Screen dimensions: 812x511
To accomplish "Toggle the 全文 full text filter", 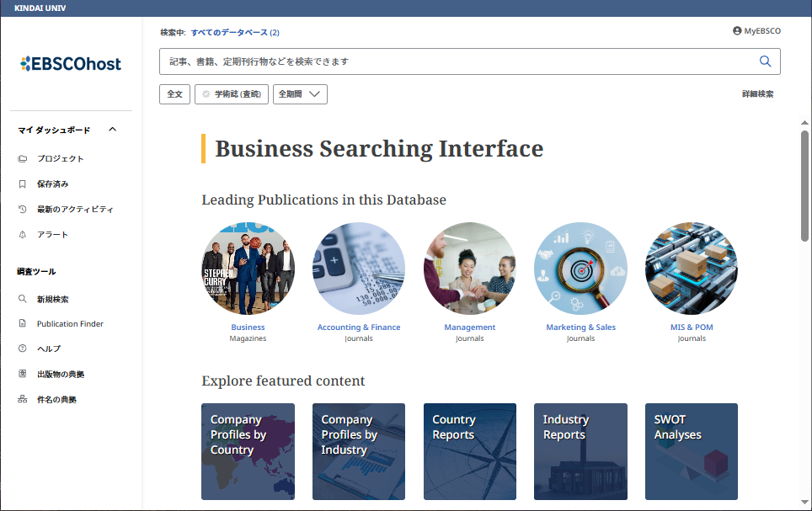I will [x=174, y=94].
